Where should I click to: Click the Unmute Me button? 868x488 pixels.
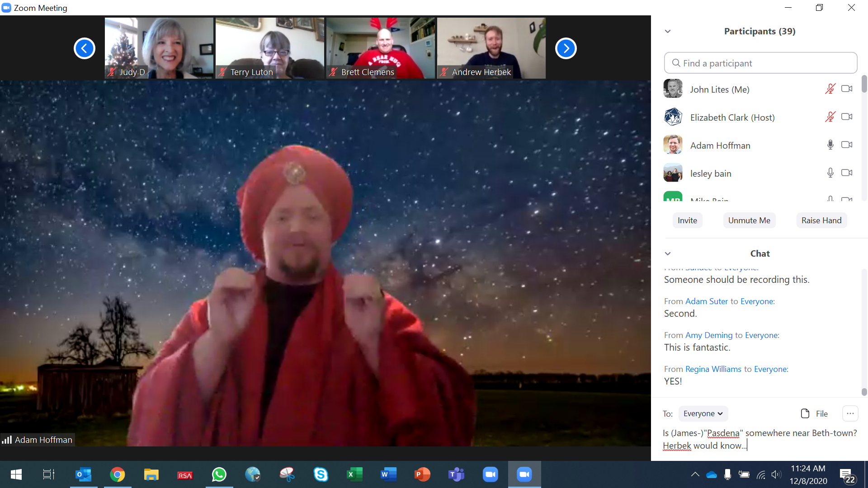click(x=749, y=221)
